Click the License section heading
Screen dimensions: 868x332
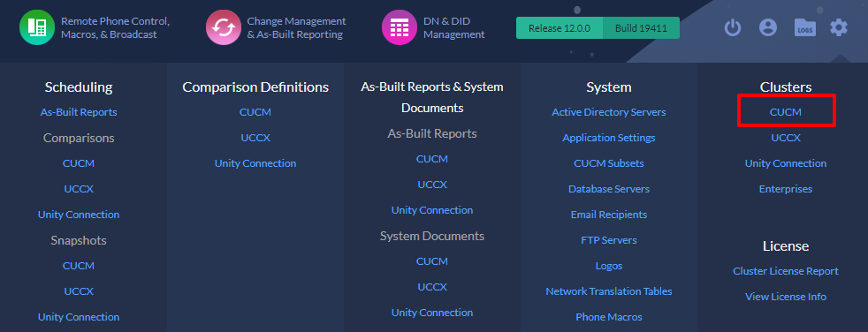786,245
